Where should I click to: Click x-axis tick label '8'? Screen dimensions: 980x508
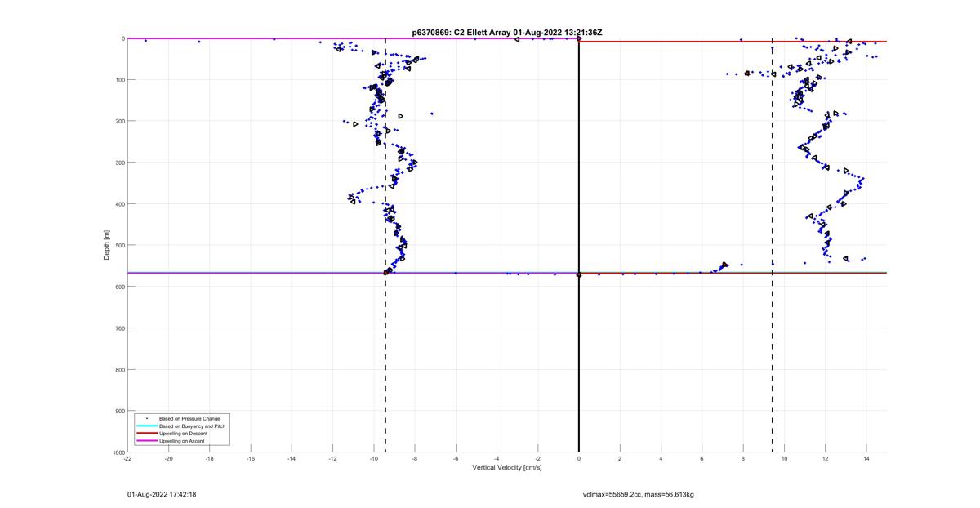click(743, 458)
